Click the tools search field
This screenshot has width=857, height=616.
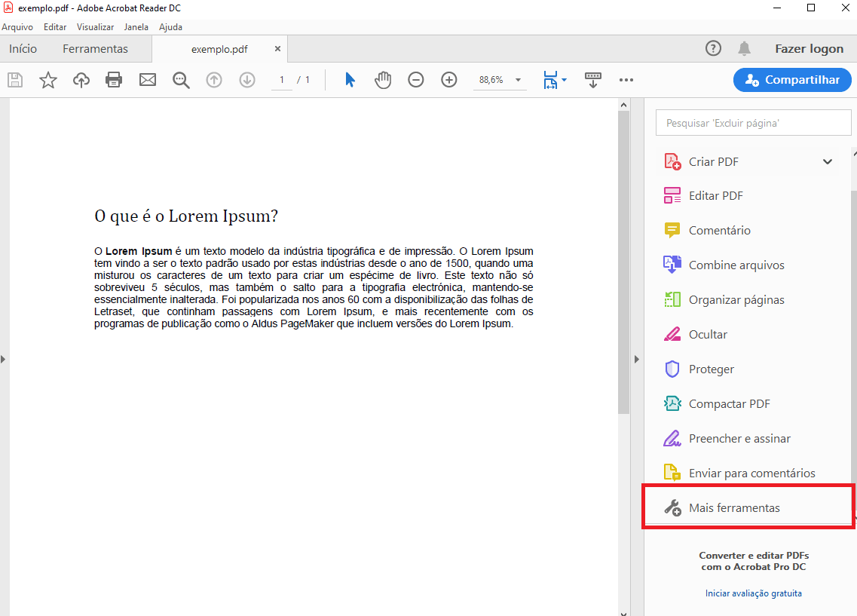tap(753, 122)
